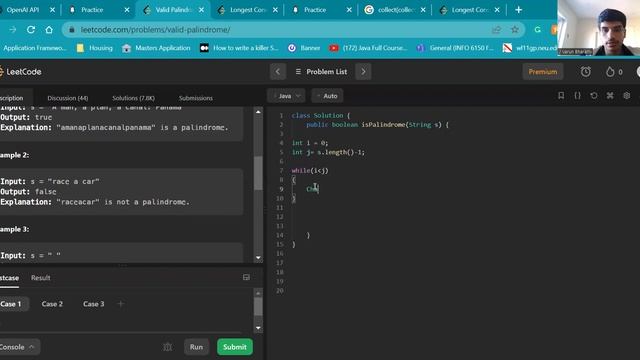Viewport: 640px width, 360px height.
Task: Go to next problem arrow
Action: tap(363, 72)
